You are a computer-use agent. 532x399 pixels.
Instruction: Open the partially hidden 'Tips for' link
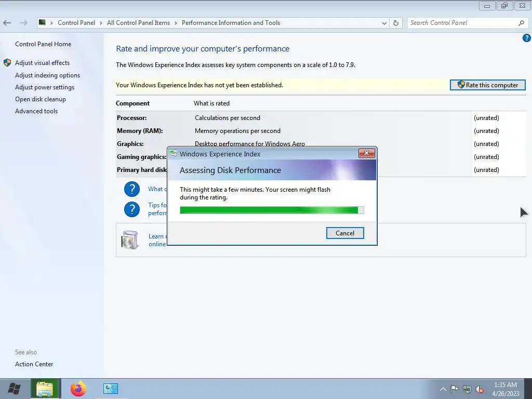click(157, 209)
